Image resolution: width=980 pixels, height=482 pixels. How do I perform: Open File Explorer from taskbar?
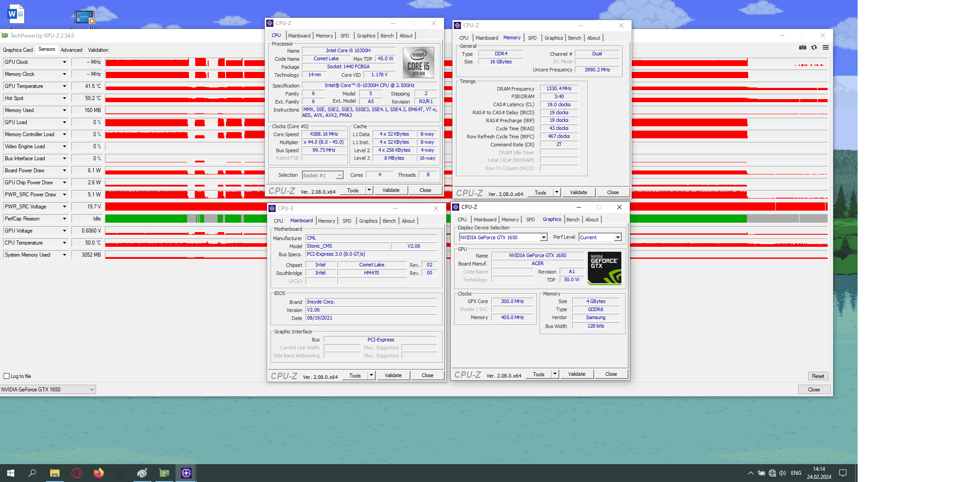tap(54, 473)
